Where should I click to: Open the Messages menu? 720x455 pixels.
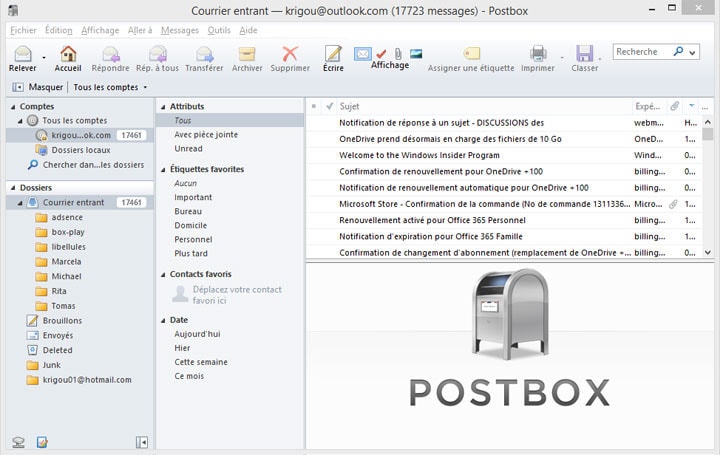click(x=180, y=30)
